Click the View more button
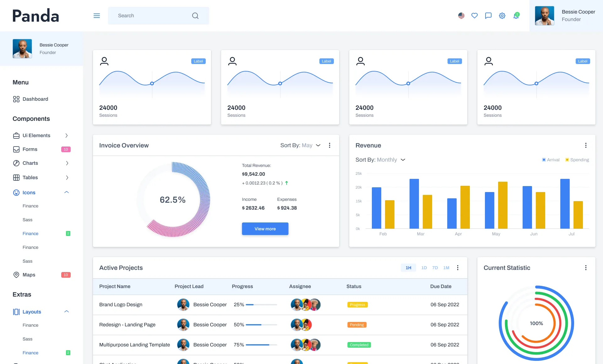Screen dimensions: 603x364 (265, 228)
